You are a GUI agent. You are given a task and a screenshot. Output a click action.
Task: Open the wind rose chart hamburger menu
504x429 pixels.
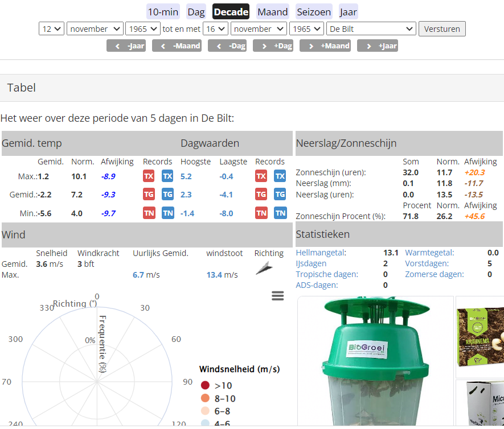point(278,296)
